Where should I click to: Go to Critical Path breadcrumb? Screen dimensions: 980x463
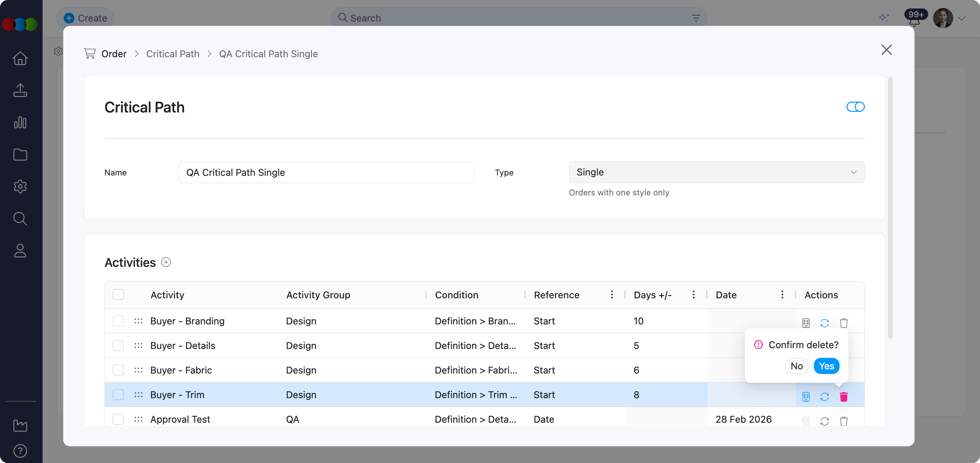[x=173, y=54]
